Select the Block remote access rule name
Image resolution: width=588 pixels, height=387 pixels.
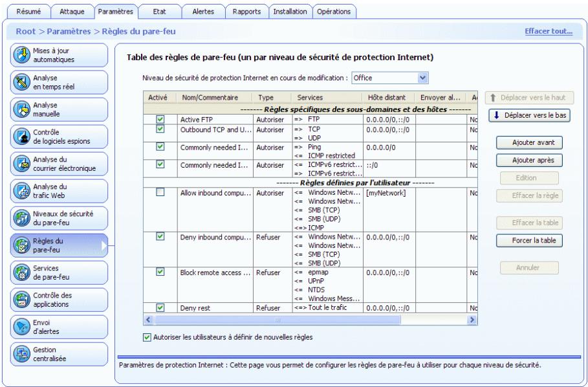tap(215, 272)
